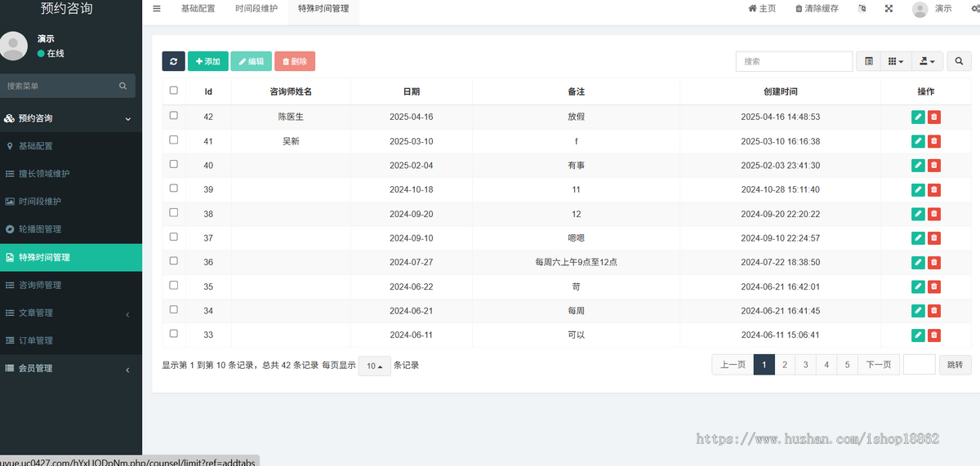Click the search magnifier button beside the view dropdowns
Image resolution: width=980 pixels, height=466 pixels.
959,61
